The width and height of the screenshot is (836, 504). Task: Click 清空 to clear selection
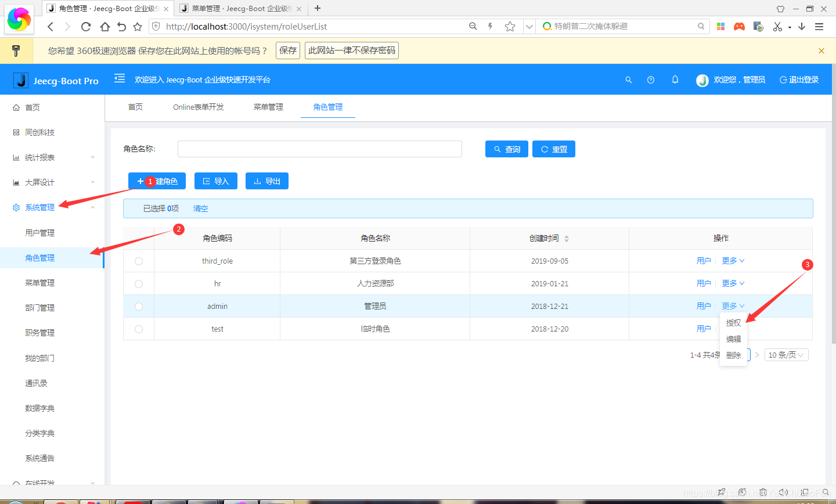click(200, 208)
